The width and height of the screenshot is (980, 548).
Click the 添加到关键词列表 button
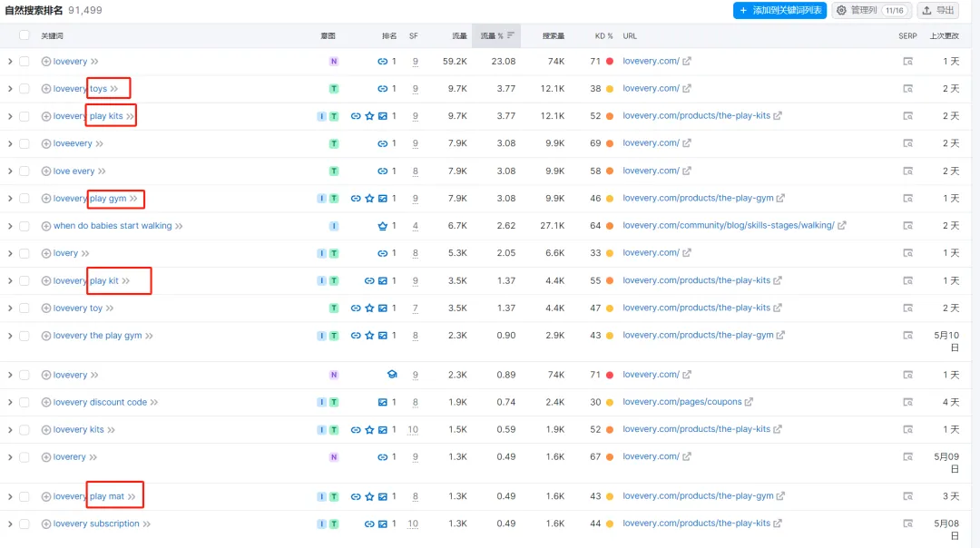[780, 11]
